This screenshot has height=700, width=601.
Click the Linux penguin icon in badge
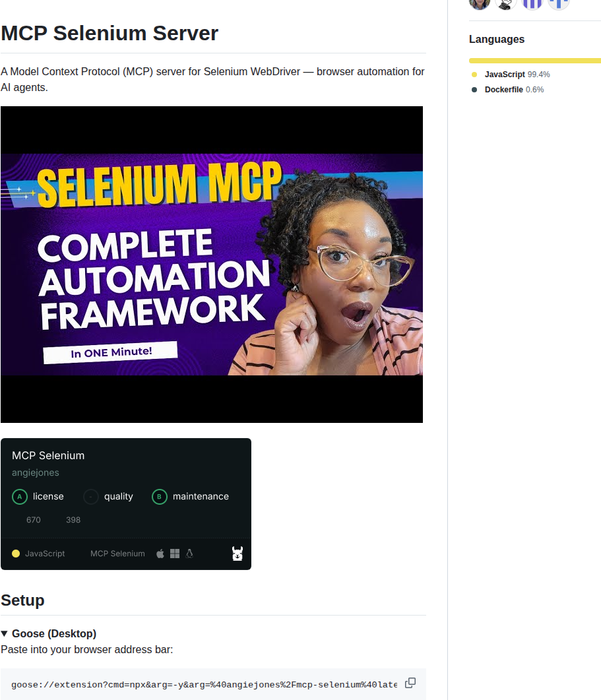coord(189,554)
